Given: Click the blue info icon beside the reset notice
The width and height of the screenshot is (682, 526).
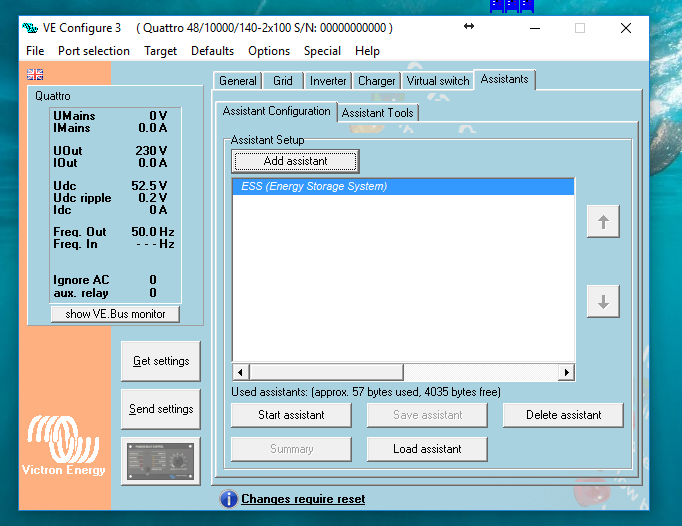Looking at the screenshot, I should click(x=229, y=499).
